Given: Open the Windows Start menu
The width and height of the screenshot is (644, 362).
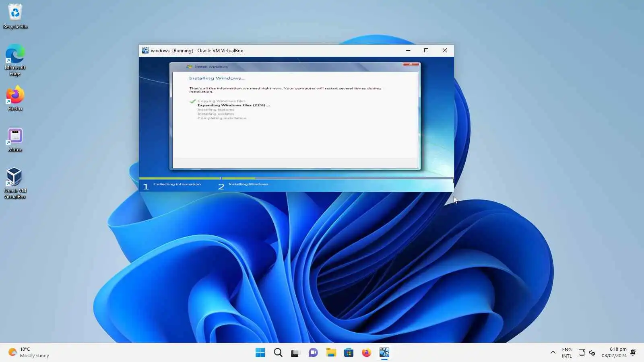Looking at the screenshot, I should pyautogui.click(x=260, y=353).
